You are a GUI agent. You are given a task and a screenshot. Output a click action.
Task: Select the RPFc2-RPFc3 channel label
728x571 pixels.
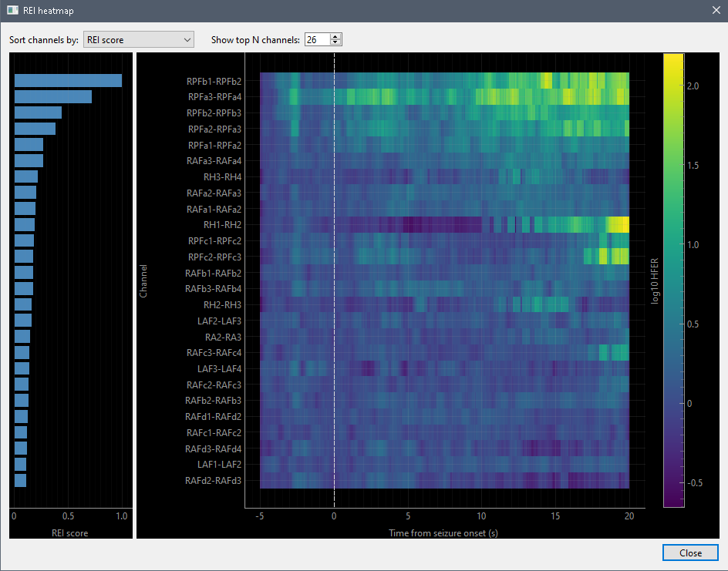pyautogui.click(x=214, y=257)
